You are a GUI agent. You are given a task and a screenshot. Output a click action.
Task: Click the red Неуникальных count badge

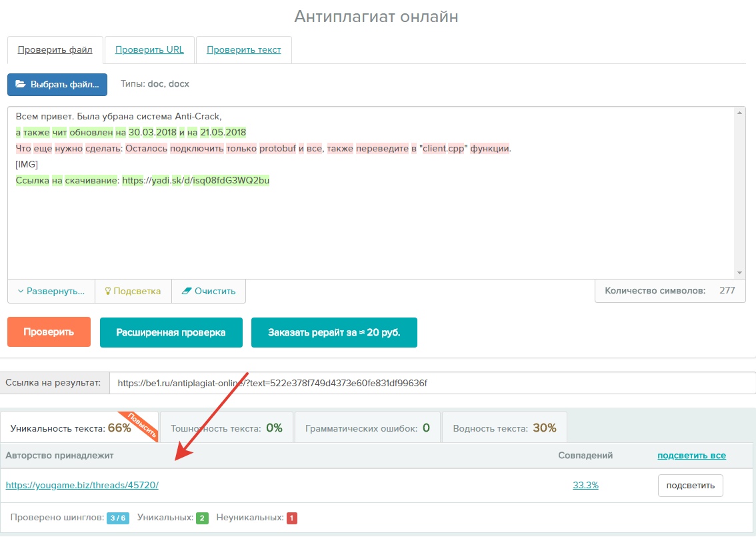pos(292,518)
